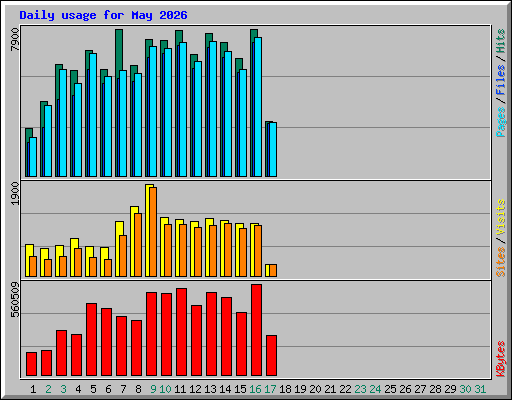
Task: Click day 25 on the x-axis
Action: (390, 389)
